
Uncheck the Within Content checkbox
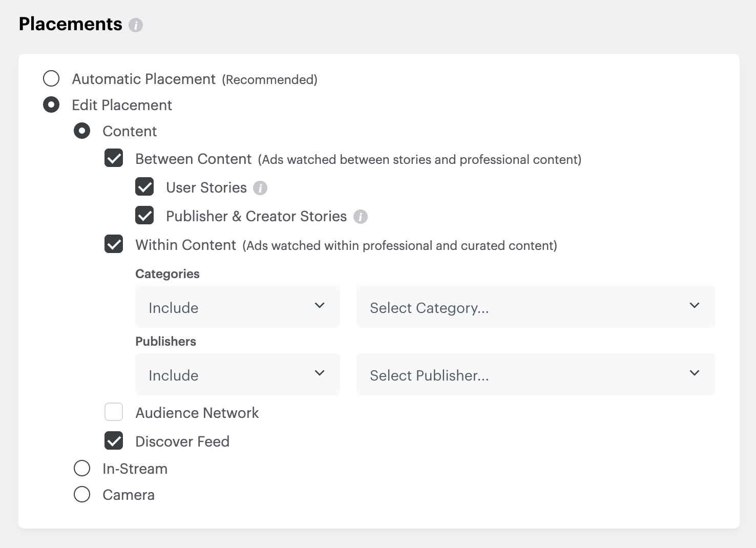(x=114, y=244)
